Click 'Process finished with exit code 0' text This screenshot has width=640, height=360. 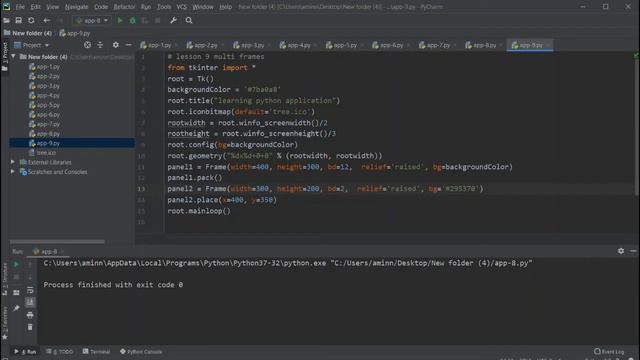tap(113, 285)
